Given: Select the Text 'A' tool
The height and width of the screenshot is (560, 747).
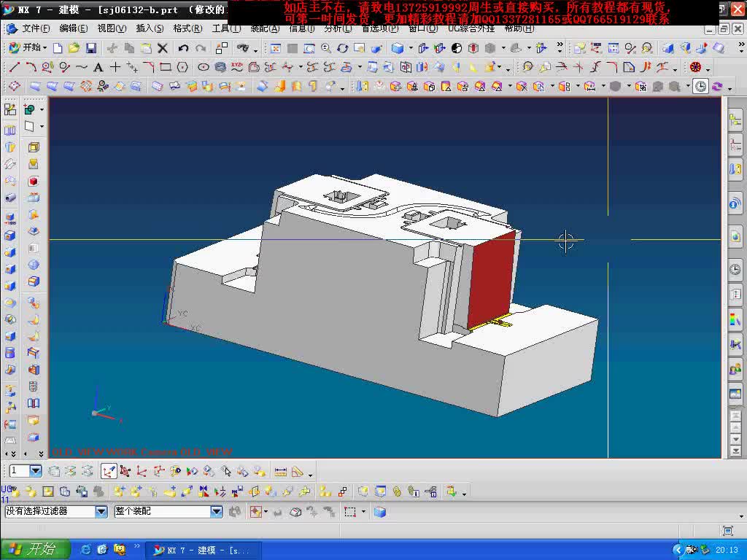Looking at the screenshot, I should 98,67.
